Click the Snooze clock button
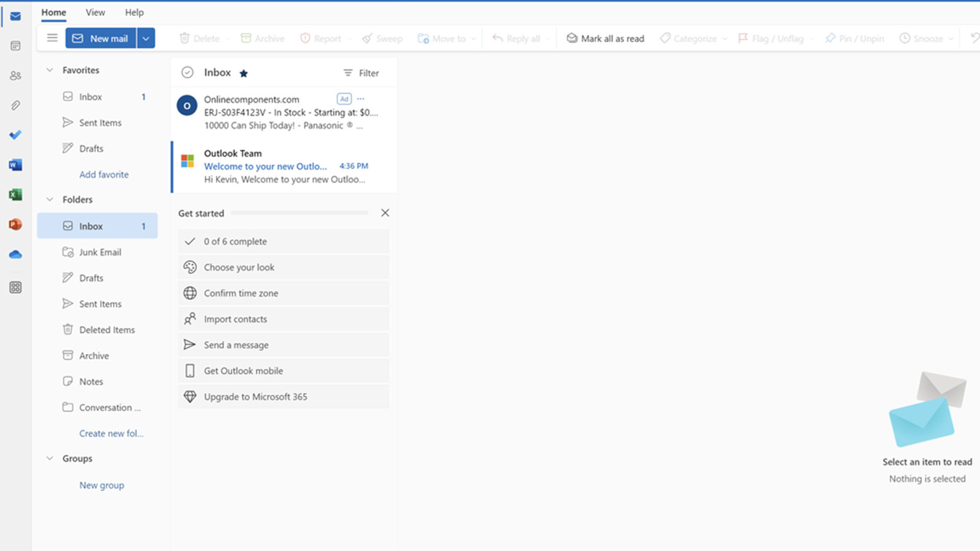Viewport: 980px width, 551px height. click(x=921, y=38)
